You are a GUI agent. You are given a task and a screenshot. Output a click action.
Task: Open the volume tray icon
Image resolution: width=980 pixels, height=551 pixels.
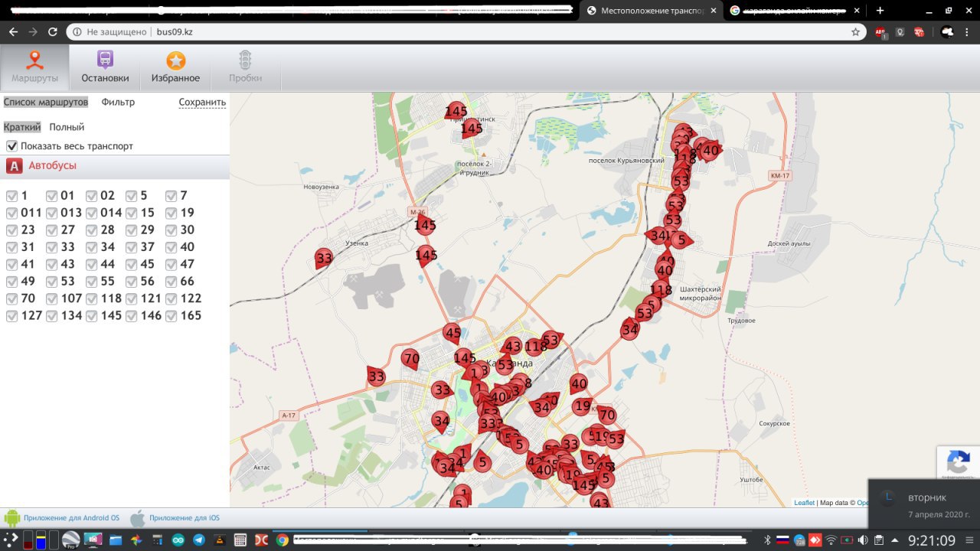click(x=863, y=540)
